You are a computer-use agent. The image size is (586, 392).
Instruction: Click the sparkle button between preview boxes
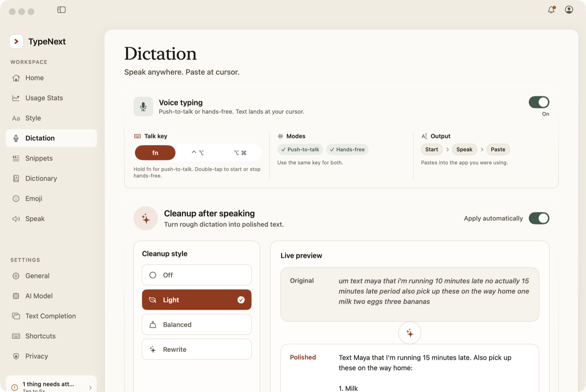[410, 333]
